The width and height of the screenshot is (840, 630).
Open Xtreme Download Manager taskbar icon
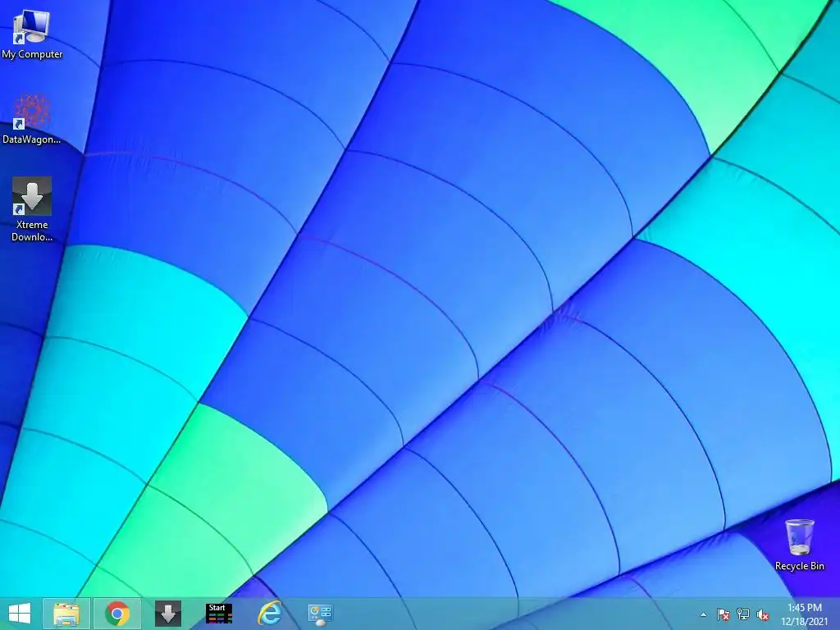(x=168, y=614)
